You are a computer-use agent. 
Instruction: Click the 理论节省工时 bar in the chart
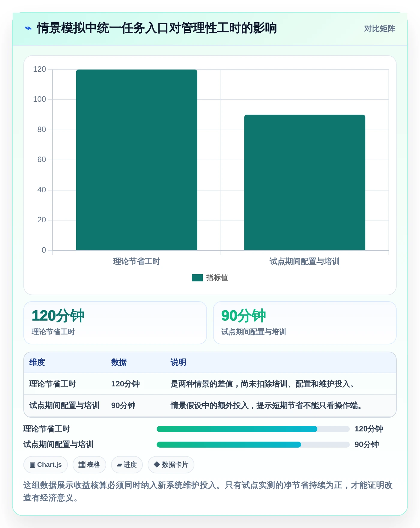136,160
